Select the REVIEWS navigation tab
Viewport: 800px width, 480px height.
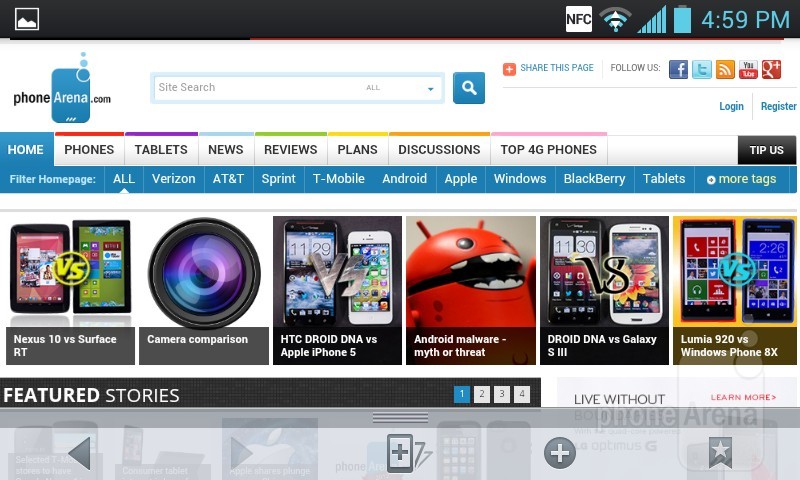pyautogui.click(x=290, y=149)
